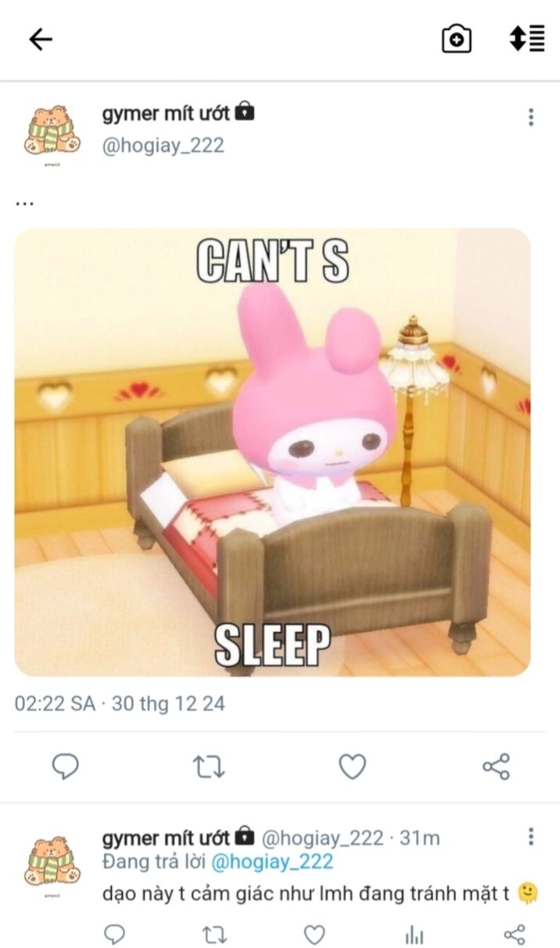This screenshot has width=560, height=948.
Task: Like the reply tweet
Action: pos(314,933)
